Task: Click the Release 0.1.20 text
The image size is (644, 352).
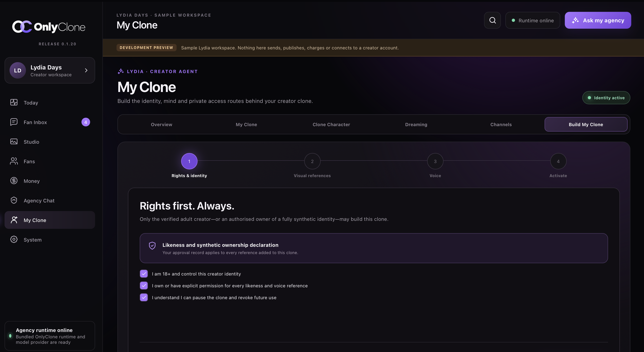Action: point(58,44)
